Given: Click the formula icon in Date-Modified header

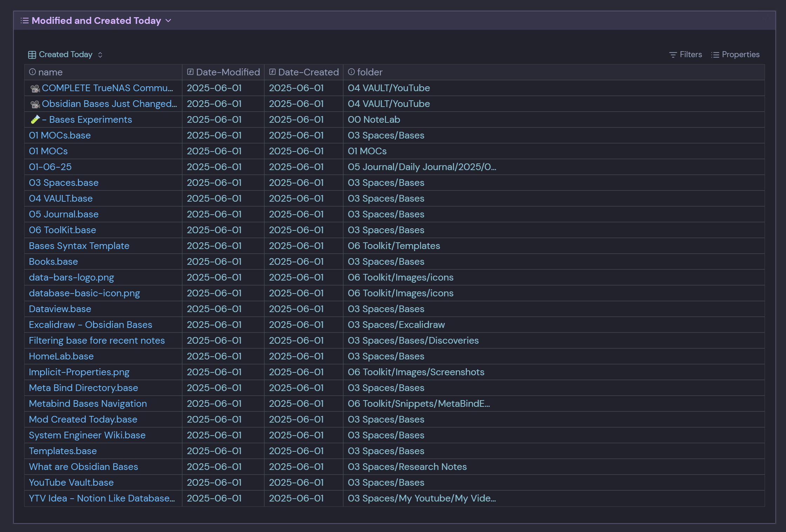Looking at the screenshot, I should tap(191, 72).
